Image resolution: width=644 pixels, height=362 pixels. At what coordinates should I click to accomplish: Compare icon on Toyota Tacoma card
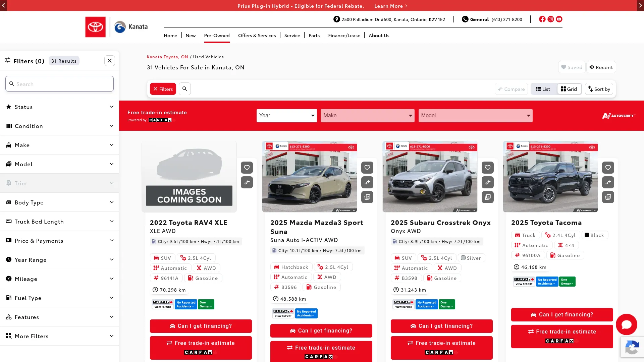[x=608, y=182]
